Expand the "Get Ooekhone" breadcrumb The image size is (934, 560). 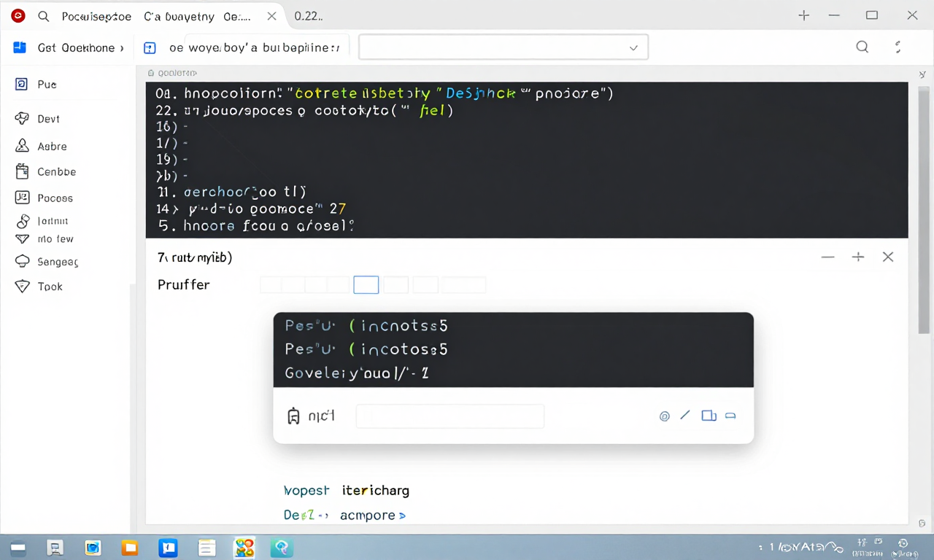121,48
